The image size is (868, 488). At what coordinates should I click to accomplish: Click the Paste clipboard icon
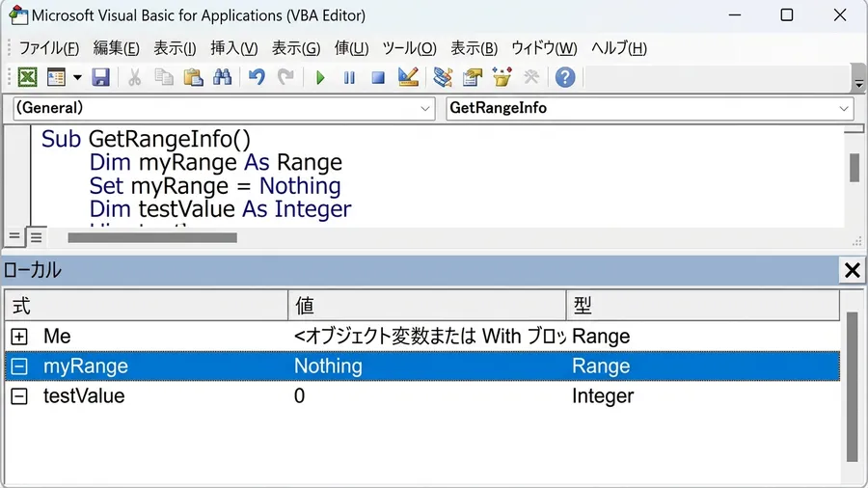point(193,77)
